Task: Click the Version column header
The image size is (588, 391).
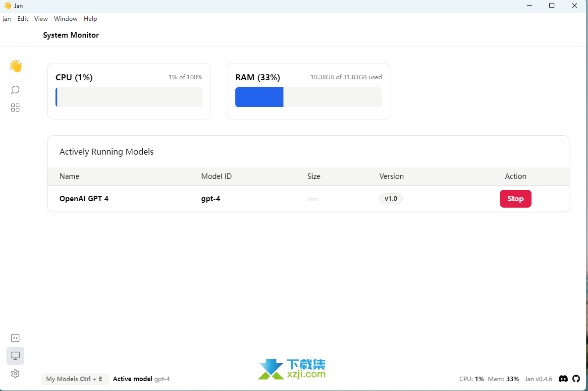Action: pos(391,176)
